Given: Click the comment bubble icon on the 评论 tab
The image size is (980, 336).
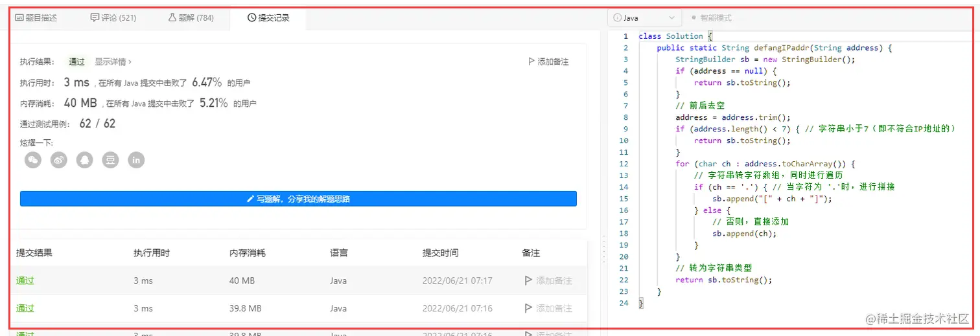Looking at the screenshot, I should point(95,18).
